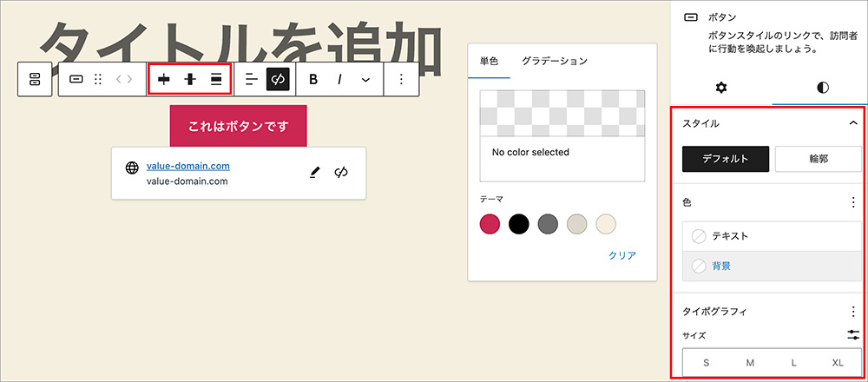Click the text alignment icon in the toolbar
This screenshot has height=382, width=868.
coord(252,79)
